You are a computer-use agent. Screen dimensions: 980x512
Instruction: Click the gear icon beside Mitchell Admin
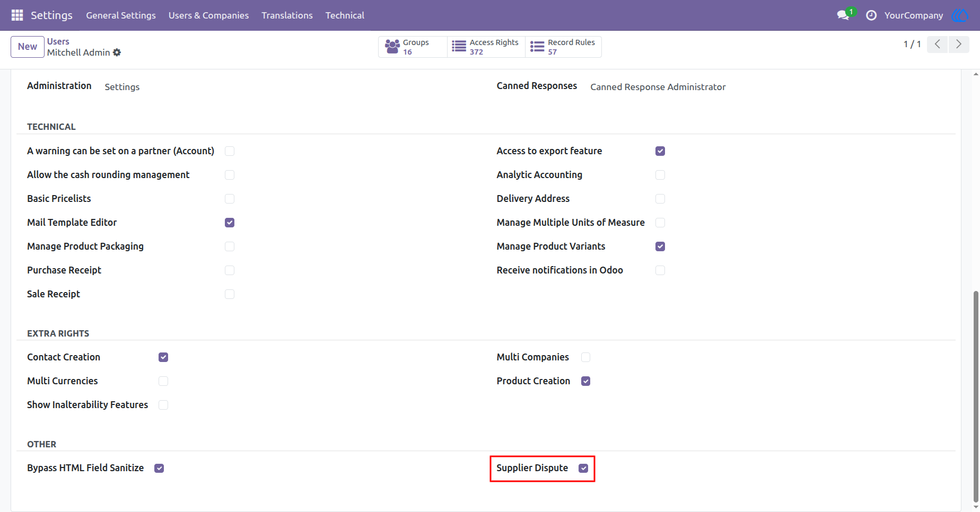click(117, 52)
